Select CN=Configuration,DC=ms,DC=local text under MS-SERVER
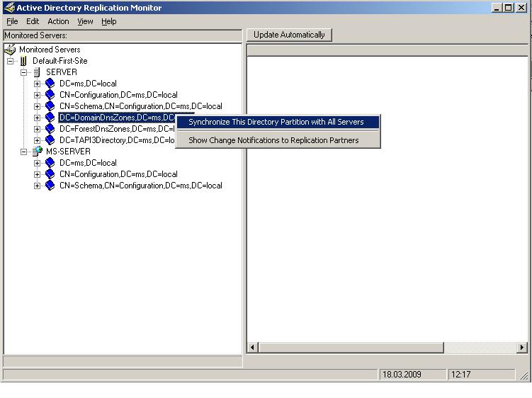Viewport: 532px width, 398px height. [x=118, y=174]
